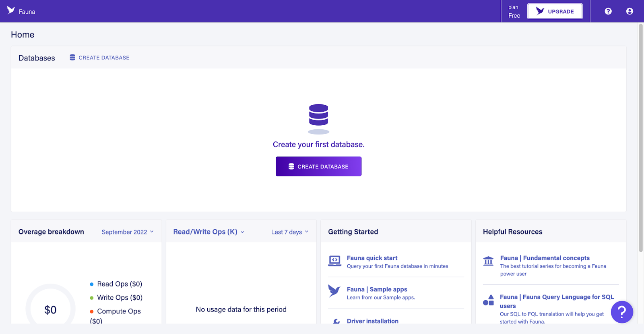Click the Write Ops ($0) legend entry
The width and height of the screenshot is (644, 334).
tap(116, 298)
